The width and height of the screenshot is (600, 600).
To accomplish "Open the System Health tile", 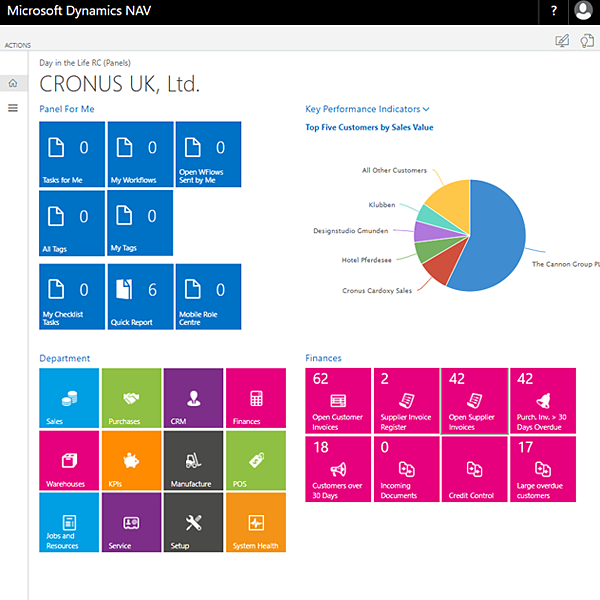I will tap(256, 522).
